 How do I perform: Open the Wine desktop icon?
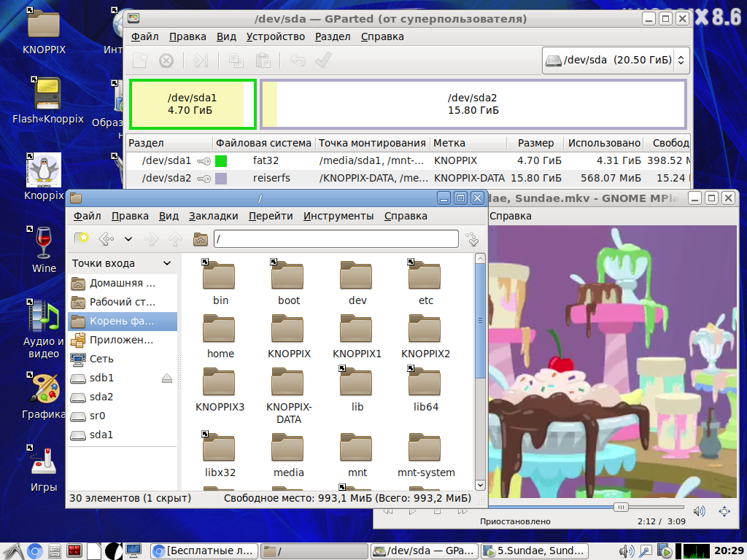43,249
